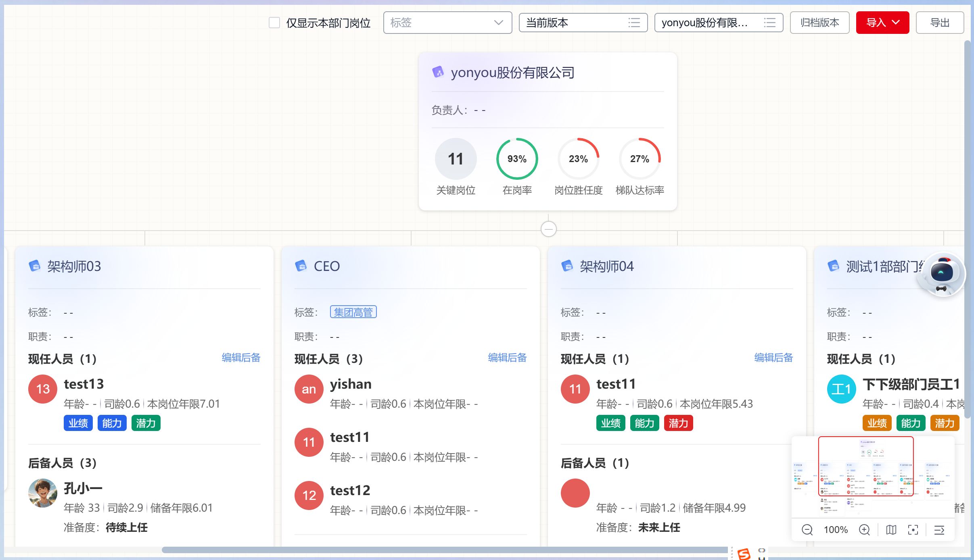Click 编辑后备 link in CEO card
Image resolution: width=974 pixels, height=560 pixels.
pos(507,358)
